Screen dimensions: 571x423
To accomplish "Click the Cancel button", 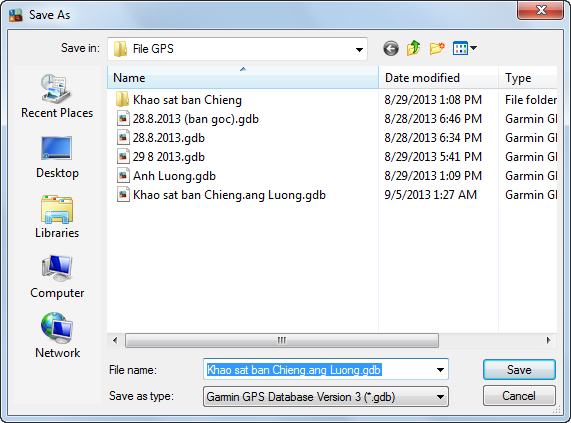I will 519,396.
